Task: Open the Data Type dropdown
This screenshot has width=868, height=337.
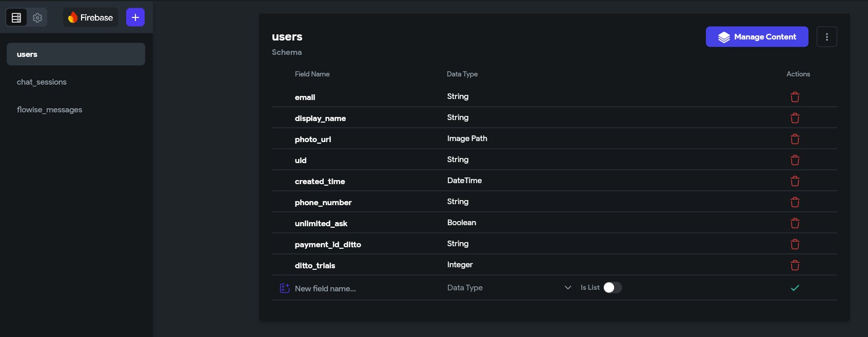Action: [x=509, y=288]
